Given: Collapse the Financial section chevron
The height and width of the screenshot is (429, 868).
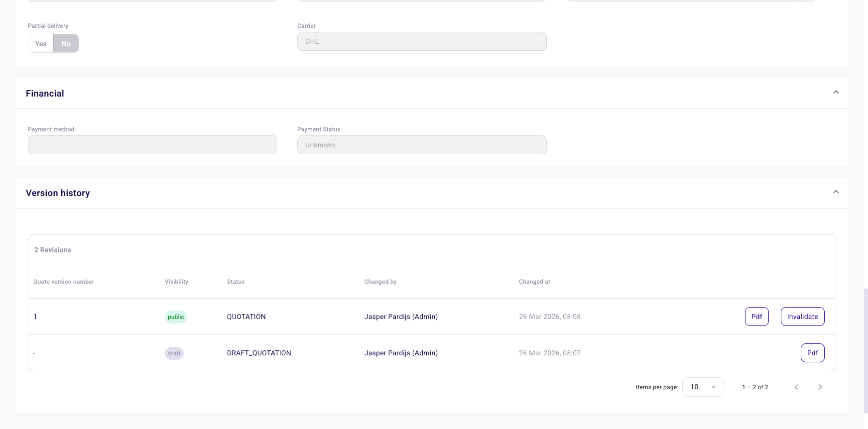Looking at the screenshot, I should coord(836,93).
